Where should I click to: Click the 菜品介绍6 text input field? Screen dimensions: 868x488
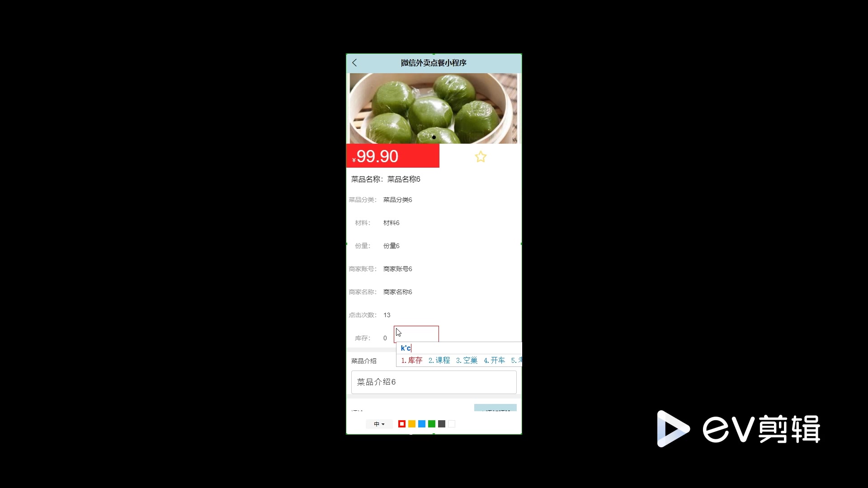coord(434,382)
